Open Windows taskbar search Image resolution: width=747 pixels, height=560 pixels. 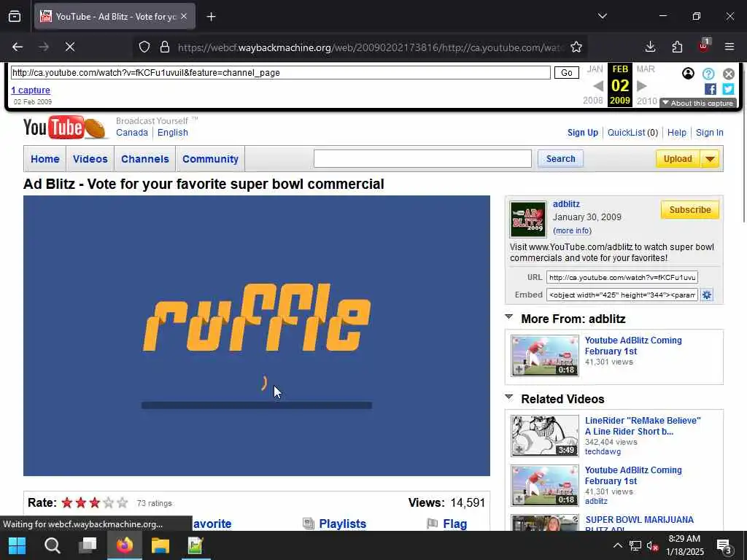52,545
